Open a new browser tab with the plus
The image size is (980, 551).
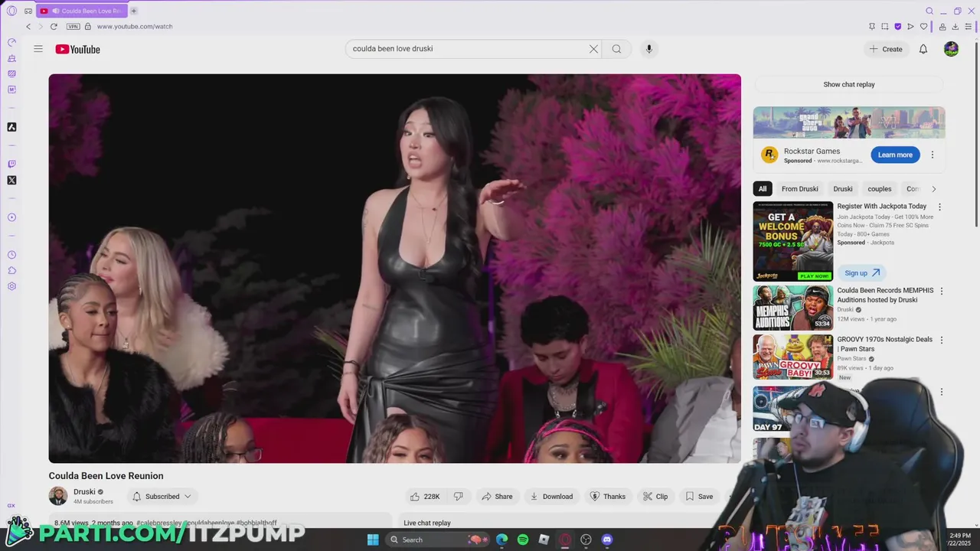[x=133, y=11]
